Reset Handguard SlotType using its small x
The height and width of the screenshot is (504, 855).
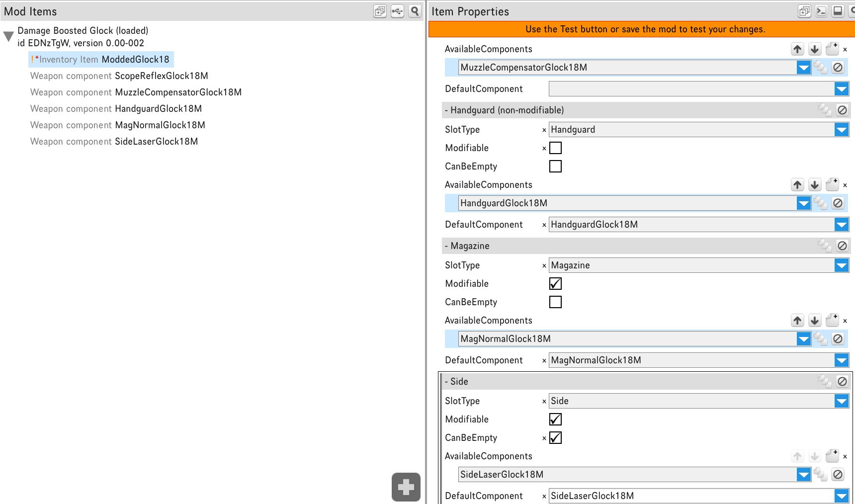pos(544,130)
